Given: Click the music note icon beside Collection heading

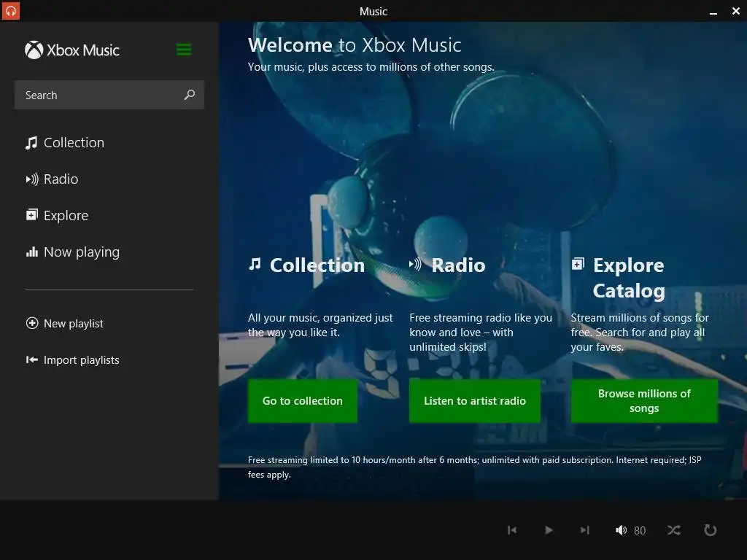Looking at the screenshot, I should click(x=255, y=264).
